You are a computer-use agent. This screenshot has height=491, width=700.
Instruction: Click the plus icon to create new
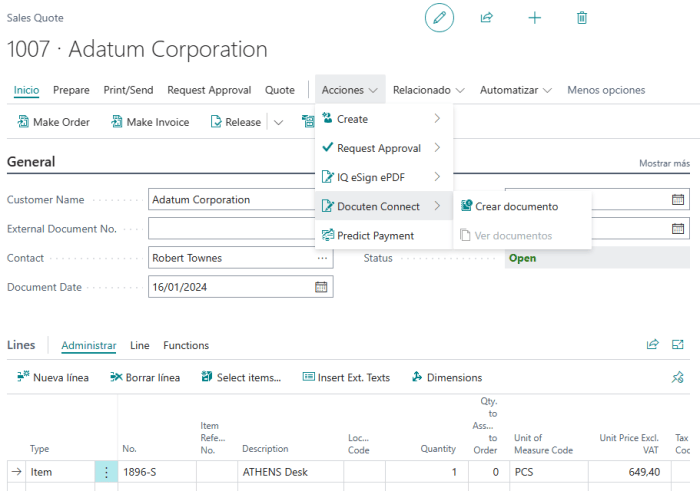click(x=534, y=18)
